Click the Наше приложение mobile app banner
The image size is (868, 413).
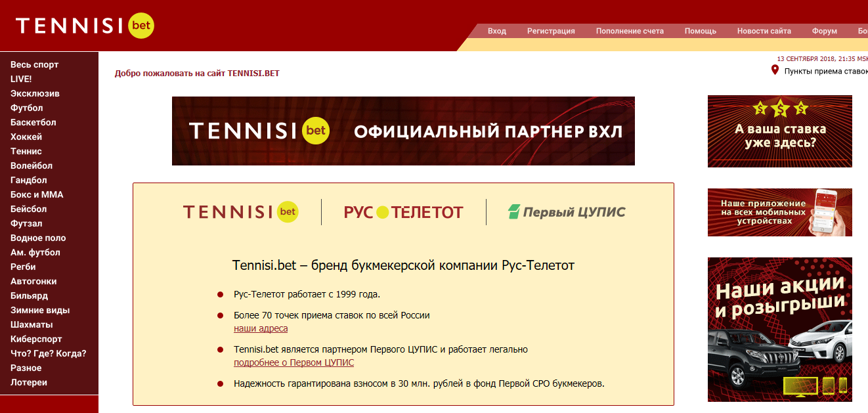click(780, 212)
